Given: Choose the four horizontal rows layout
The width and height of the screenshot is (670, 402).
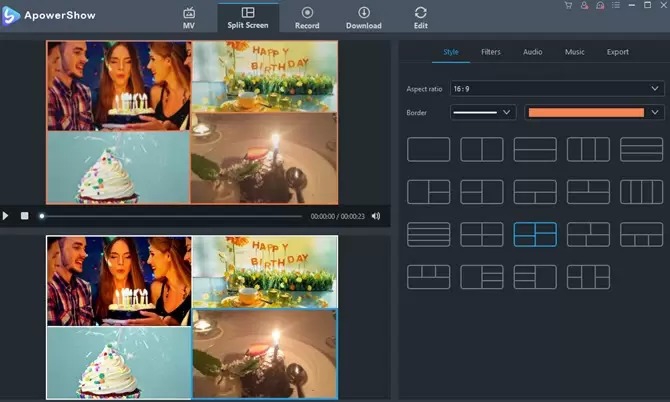Looking at the screenshot, I should pos(429,234).
